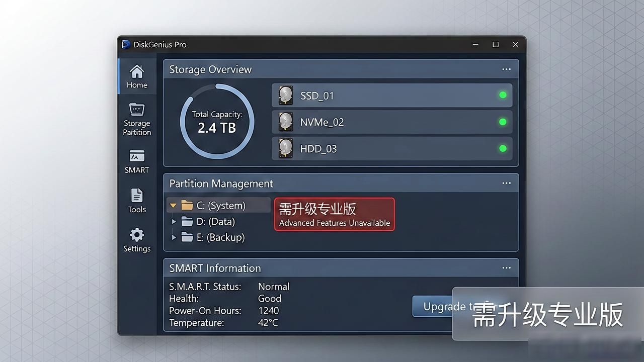Viewport: 644px width, 362px height.
Task: Select the E: (Backup) partition label
Action: [220, 237]
